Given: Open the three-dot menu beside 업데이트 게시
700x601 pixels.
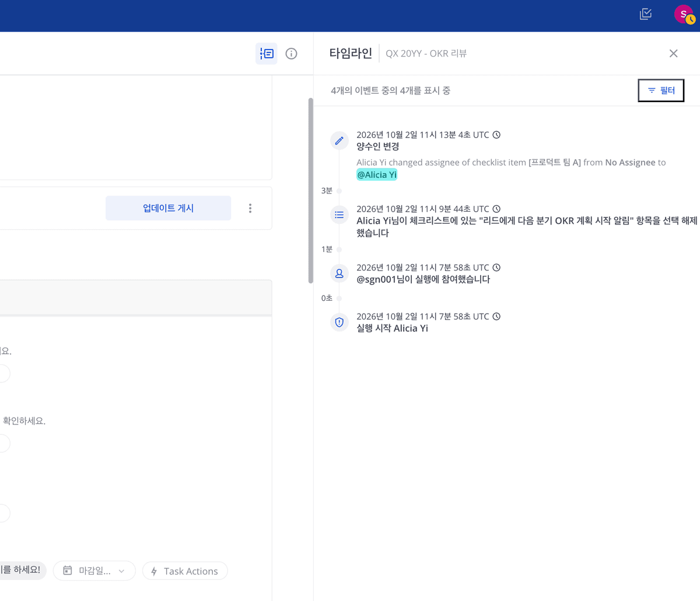Looking at the screenshot, I should (x=250, y=208).
